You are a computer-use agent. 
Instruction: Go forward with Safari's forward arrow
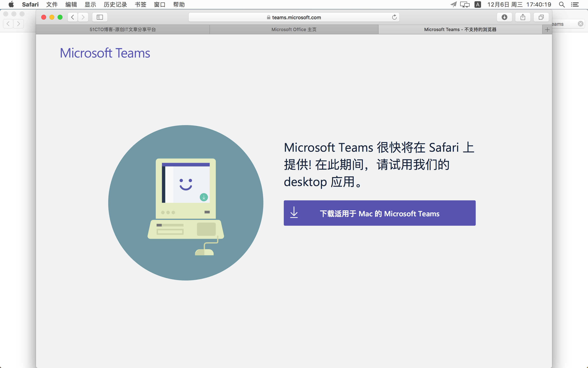pos(83,17)
